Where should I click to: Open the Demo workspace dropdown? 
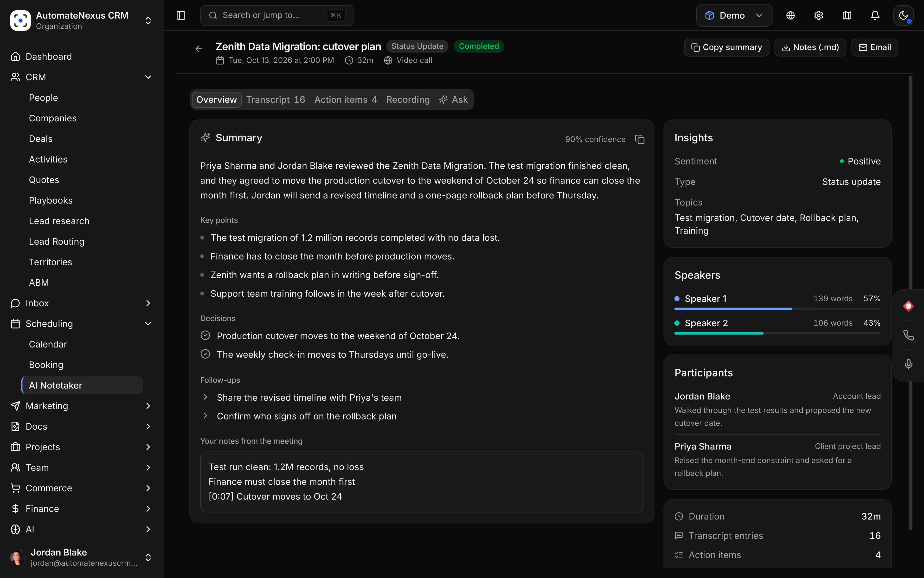point(734,15)
